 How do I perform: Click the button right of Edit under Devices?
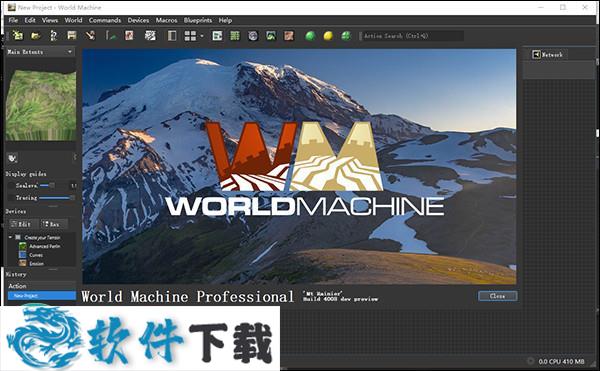[x=54, y=224]
